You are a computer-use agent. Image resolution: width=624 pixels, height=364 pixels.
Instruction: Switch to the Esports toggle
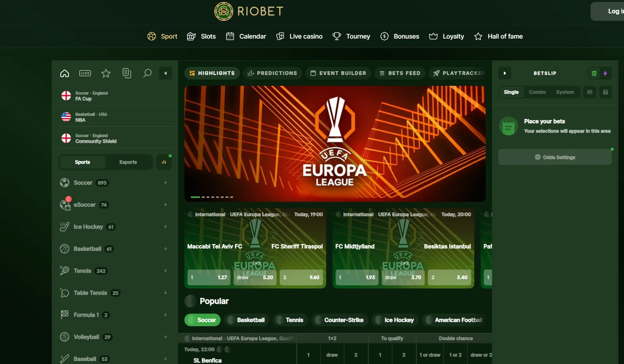(x=128, y=162)
